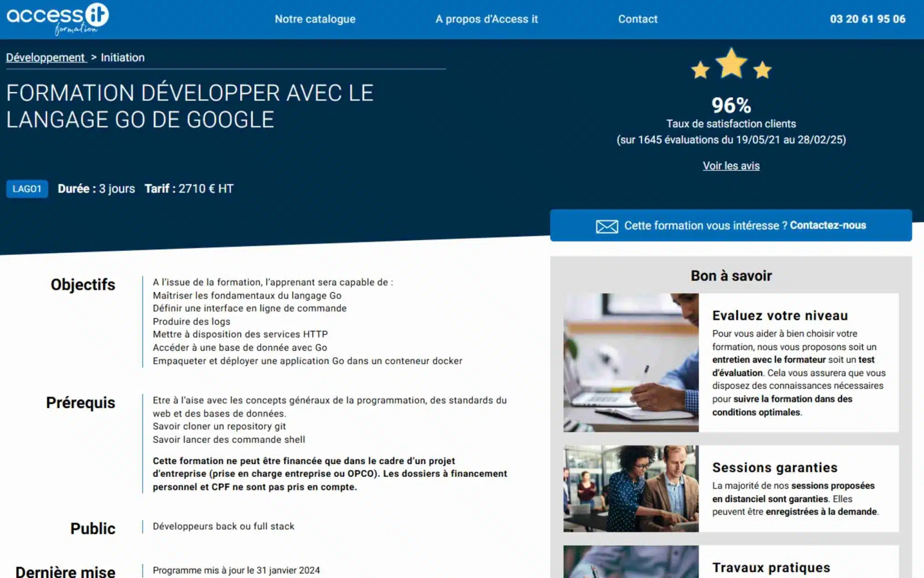Image resolution: width=924 pixels, height=578 pixels.
Task: Open the Notre catalogue menu
Action: [x=315, y=19]
